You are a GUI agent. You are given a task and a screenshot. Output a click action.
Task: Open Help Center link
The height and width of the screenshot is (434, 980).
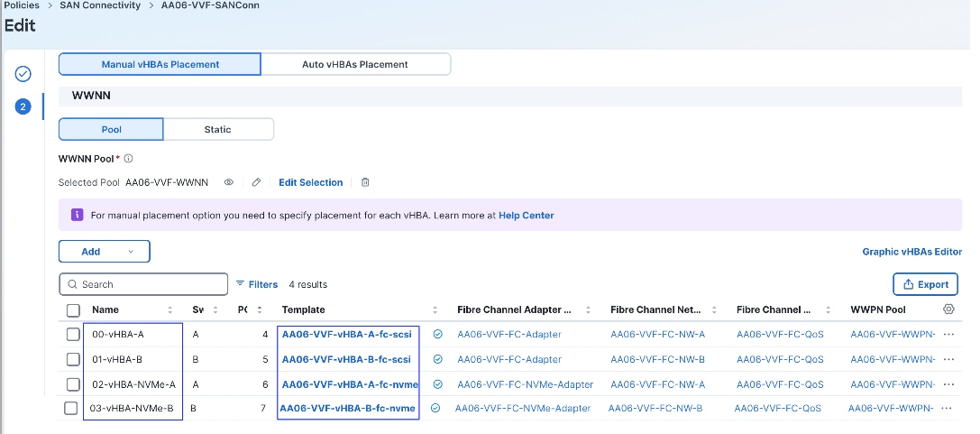pos(527,215)
